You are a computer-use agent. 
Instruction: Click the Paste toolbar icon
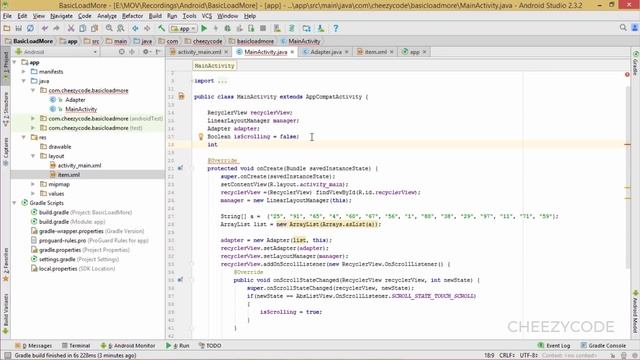[x=94, y=28]
